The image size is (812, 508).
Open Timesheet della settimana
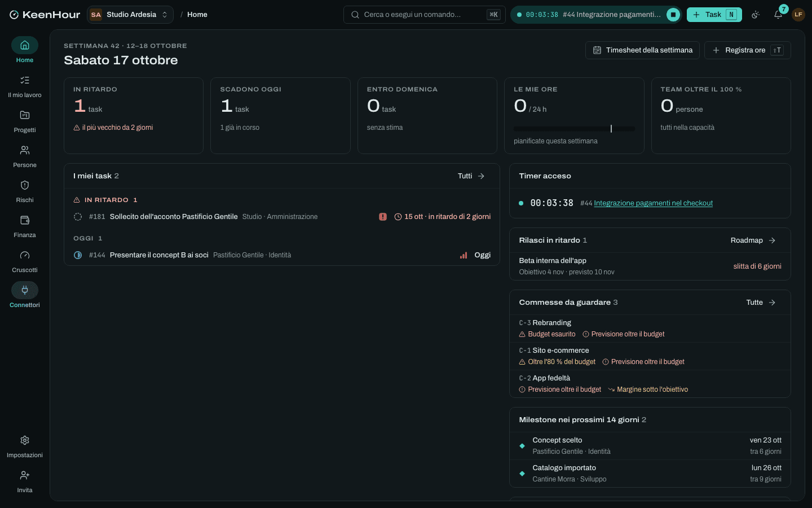[x=643, y=50]
